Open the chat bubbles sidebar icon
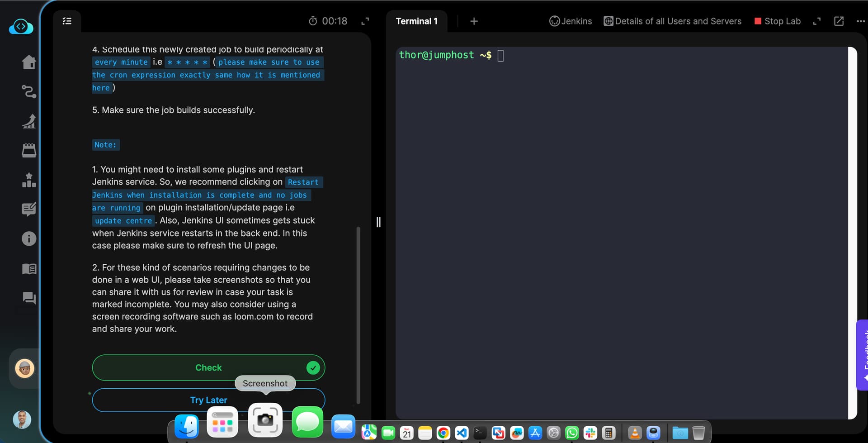This screenshot has width=868, height=443. point(29,298)
